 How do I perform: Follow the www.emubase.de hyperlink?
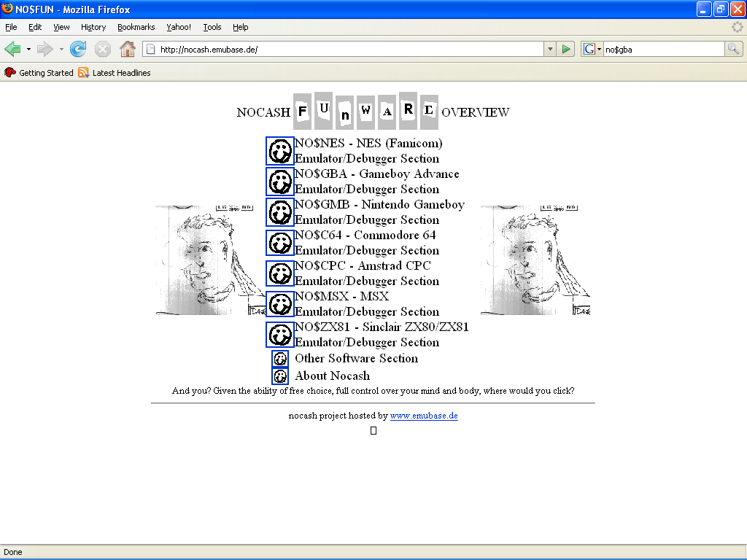[x=424, y=416]
